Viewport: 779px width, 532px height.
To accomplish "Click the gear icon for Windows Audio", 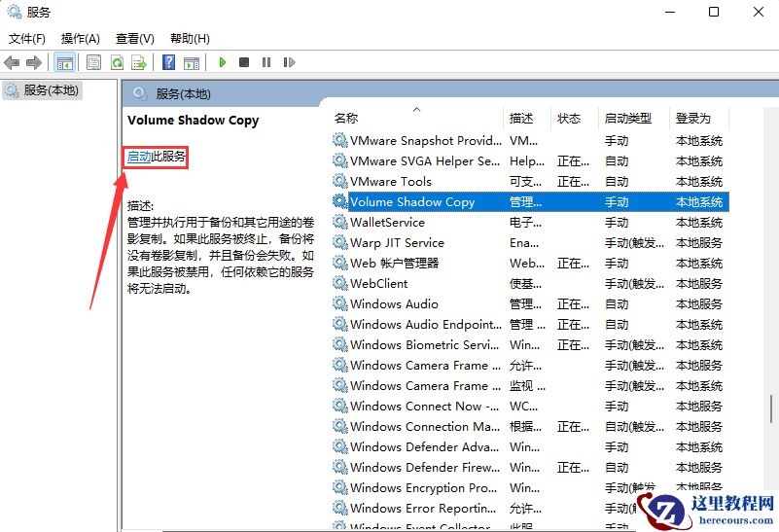I will 339,303.
